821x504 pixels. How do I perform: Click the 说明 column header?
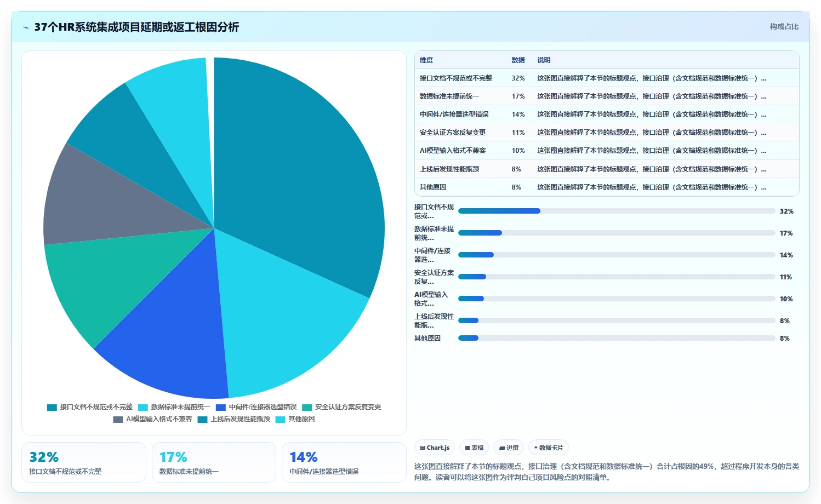coord(544,60)
